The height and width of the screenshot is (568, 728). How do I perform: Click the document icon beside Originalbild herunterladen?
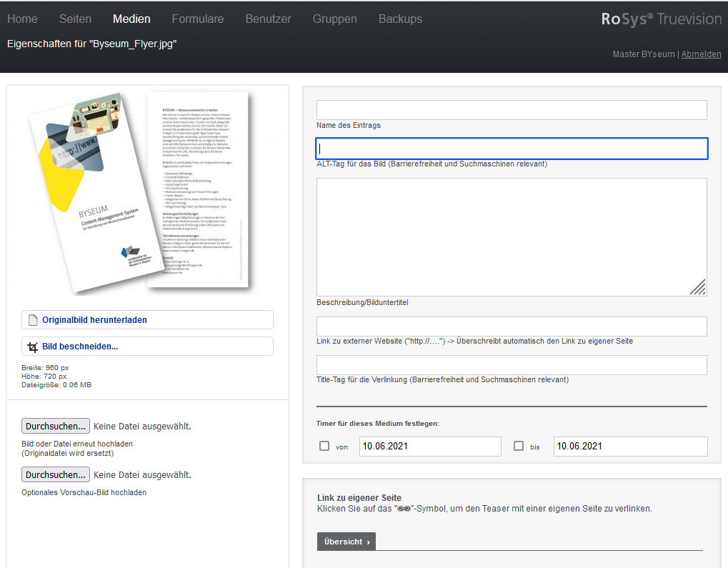(32, 320)
